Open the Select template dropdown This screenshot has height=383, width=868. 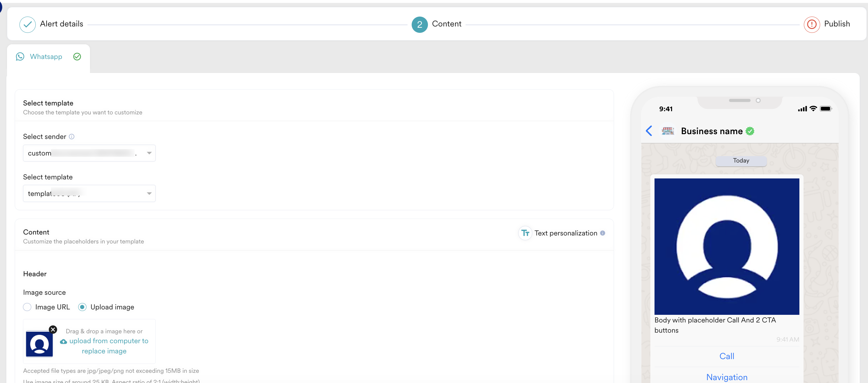pos(89,193)
